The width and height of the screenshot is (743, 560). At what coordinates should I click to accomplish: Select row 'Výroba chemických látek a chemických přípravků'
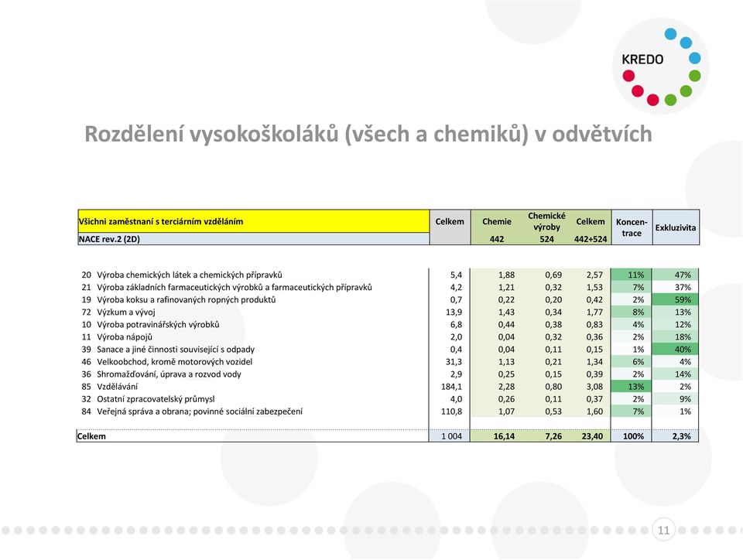pyautogui.click(x=388, y=275)
